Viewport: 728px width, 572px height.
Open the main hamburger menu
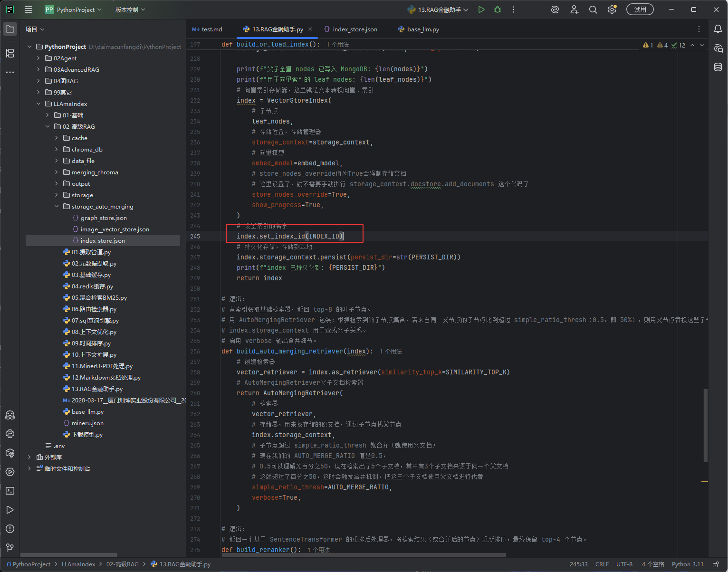(x=29, y=10)
